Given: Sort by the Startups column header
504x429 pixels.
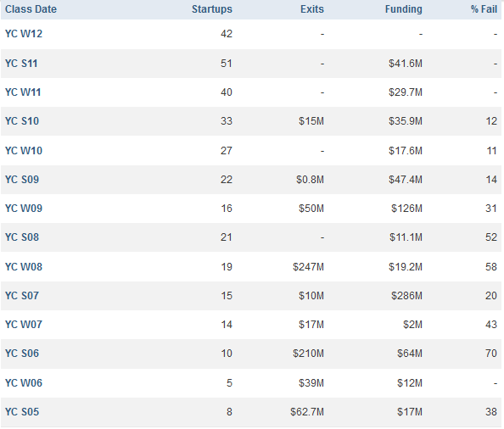Looking at the screenshot, I should pyautogui.click(x=212, y=9).
